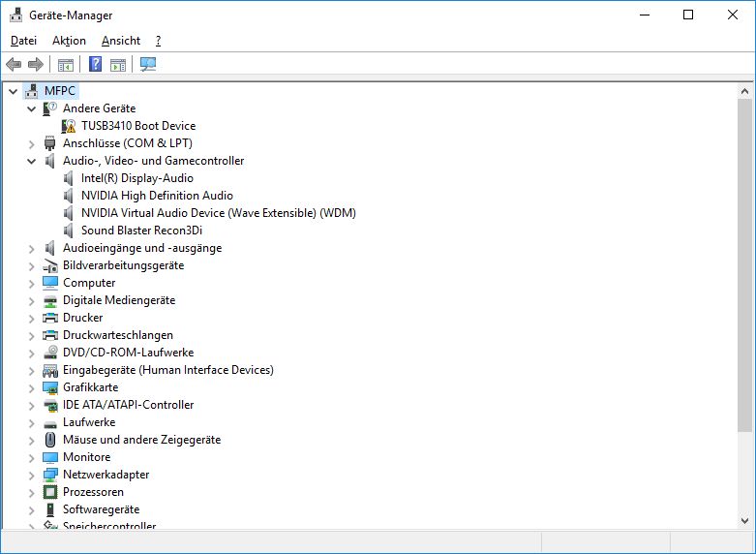Open the Ansicht menu
The width and height of the screenshot is (756, 554).
[121, 41]
